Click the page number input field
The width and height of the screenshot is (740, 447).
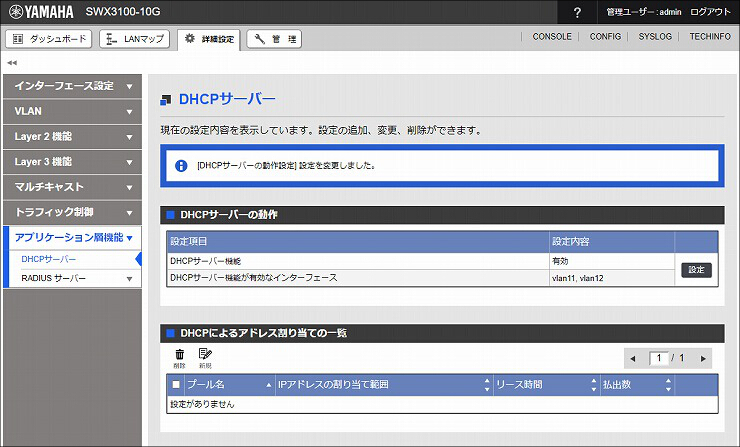[659, 358]
